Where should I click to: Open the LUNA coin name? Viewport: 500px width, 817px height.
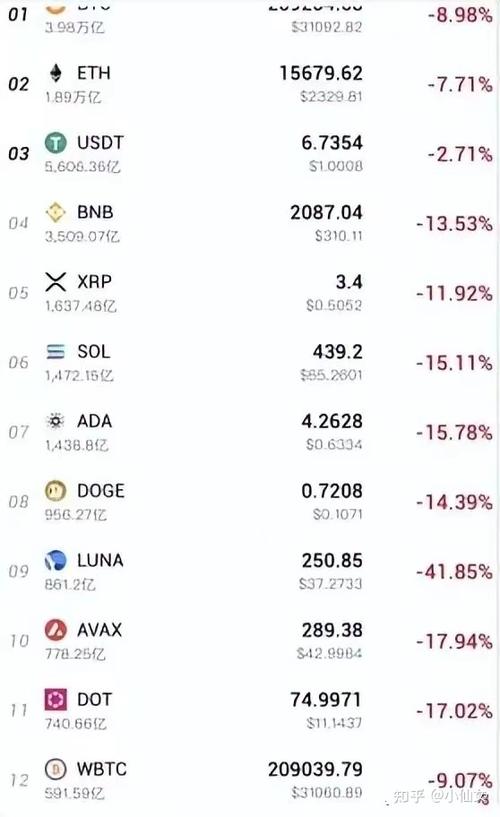tap(100, 561)
